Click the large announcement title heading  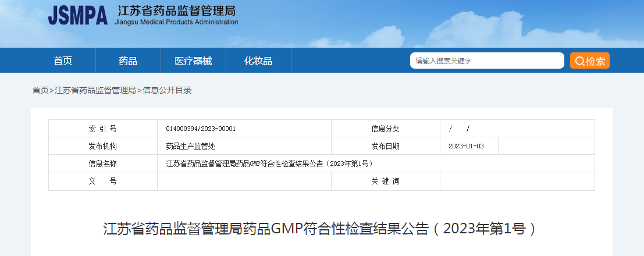click(320, 229)
